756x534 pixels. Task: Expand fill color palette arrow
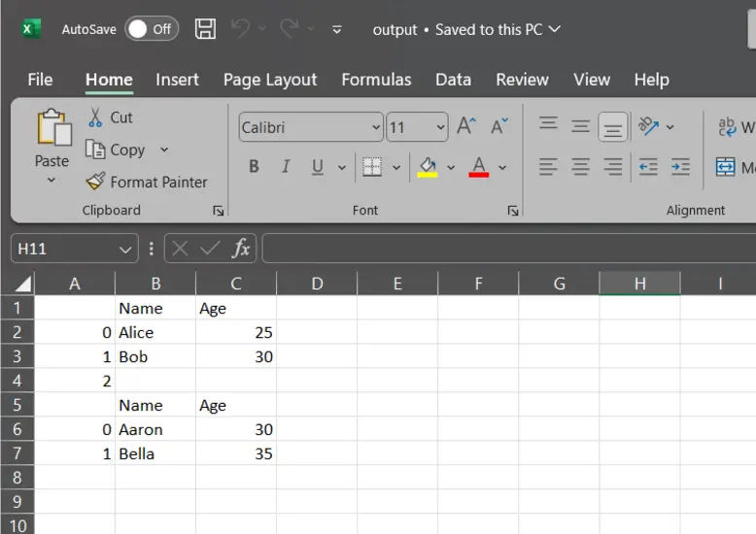(x=451, y=168)
